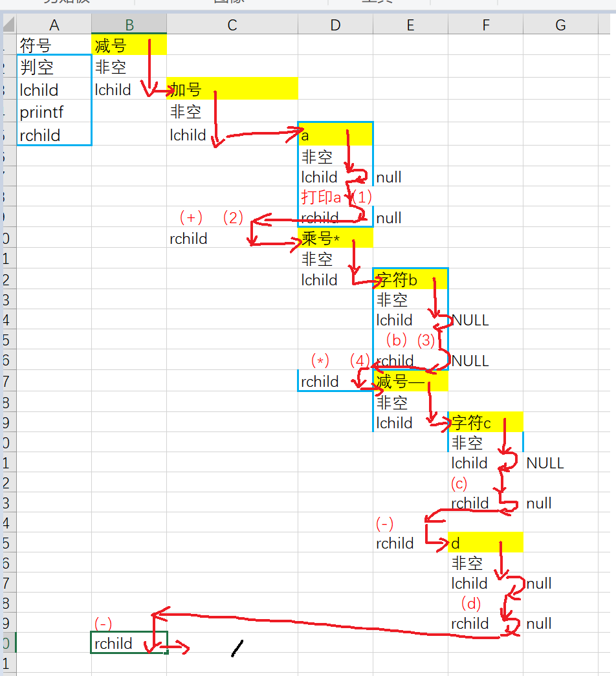The height and width of the screenshot is (676, 616).
Task: Select the yellow cell containing a
Action: (335, 135)
